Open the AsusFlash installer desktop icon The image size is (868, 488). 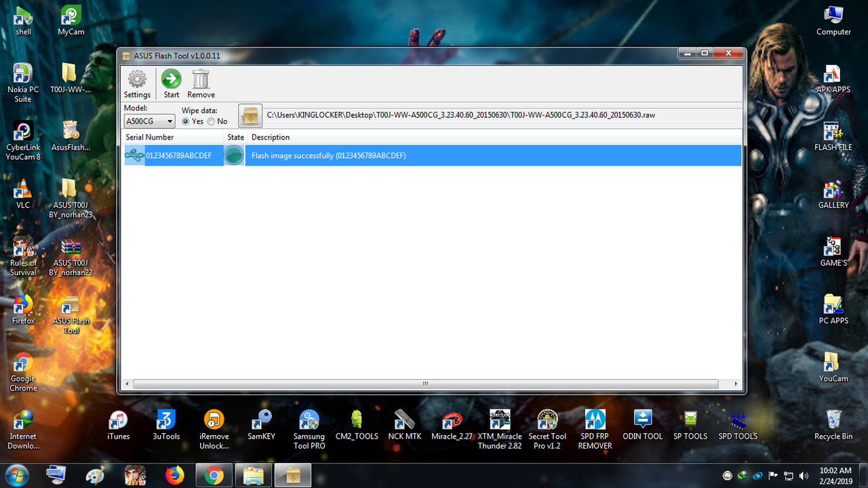coord(71,136)
